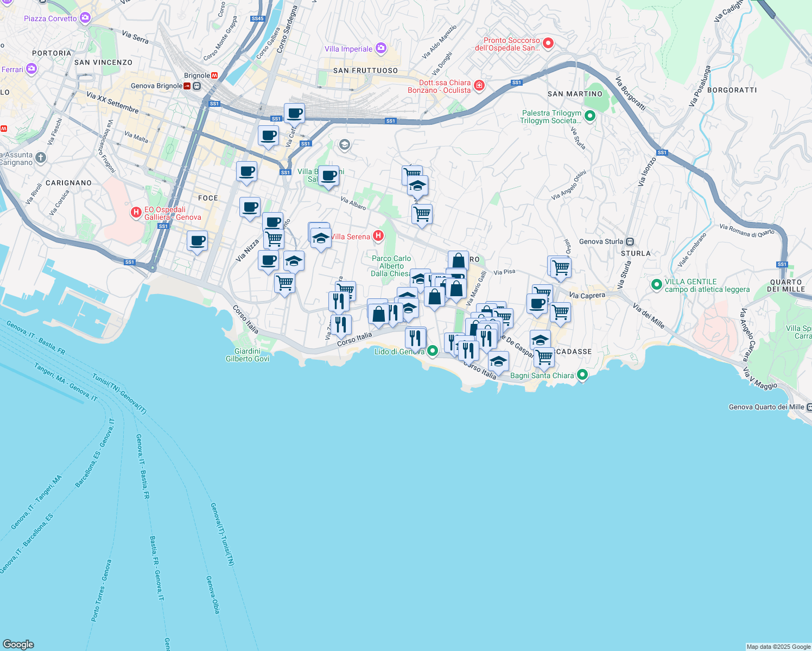Click the VILLA GENTILE athletics field marker
812x651 pixels.
[x=657, y=283]
